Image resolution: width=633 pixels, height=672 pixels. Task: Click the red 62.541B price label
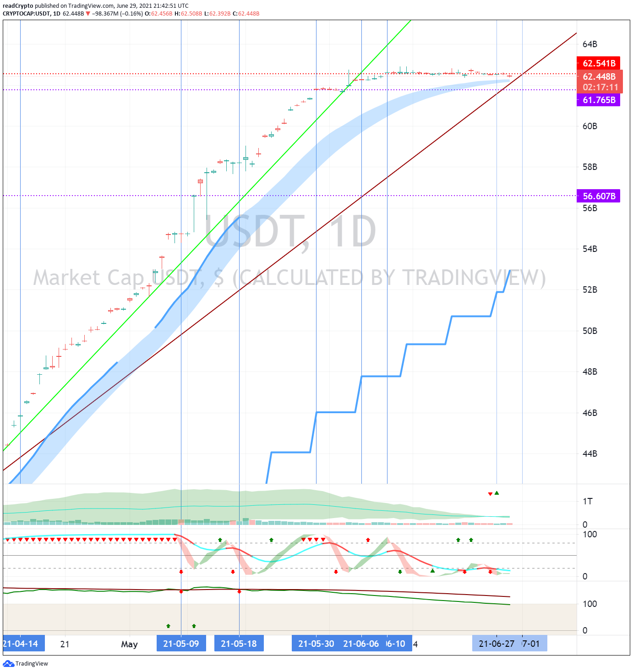click(599, 63)
